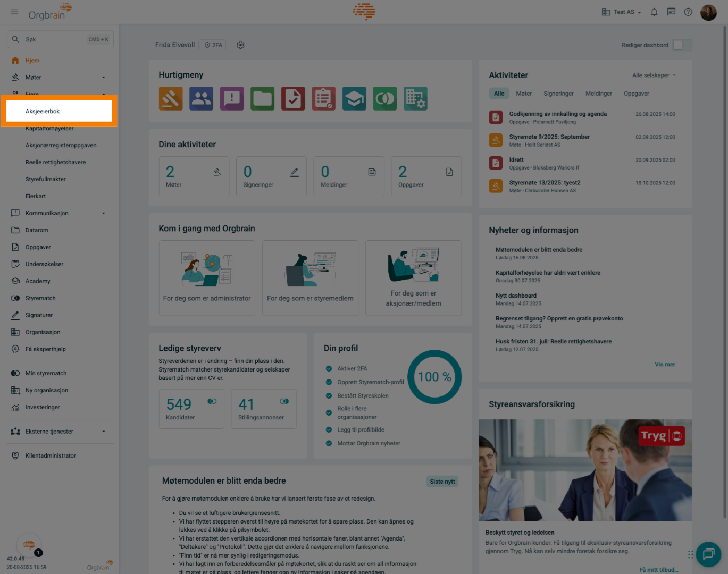
Task: Expand the Møter section in the sidebar
Action: click(104, 78)
